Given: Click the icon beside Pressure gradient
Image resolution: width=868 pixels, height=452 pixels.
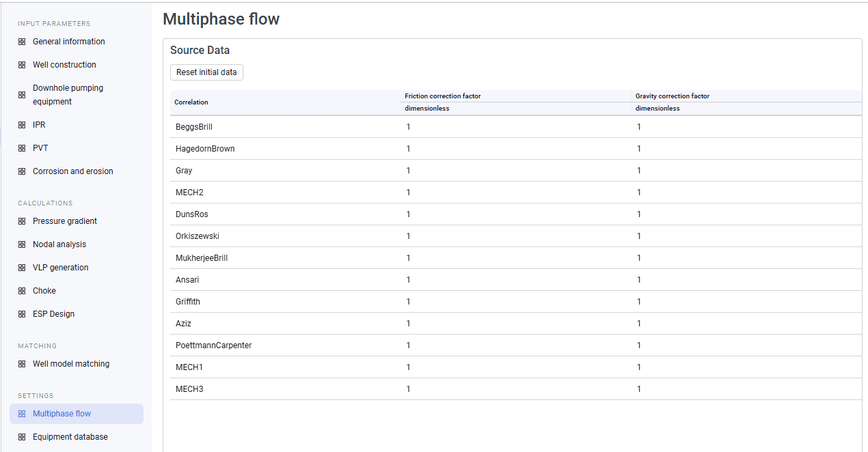Looking at the screenshot, I should [22, 221].
